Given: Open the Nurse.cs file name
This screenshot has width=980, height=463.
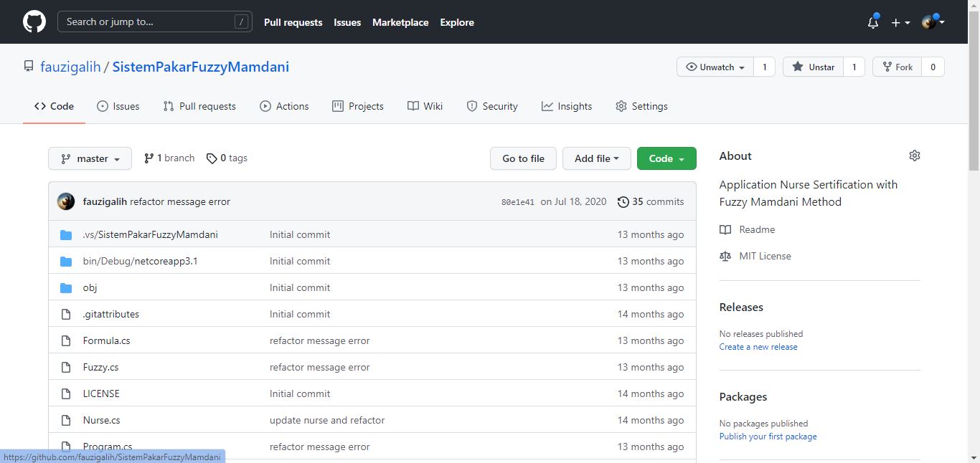Looking at the screenshot, I should pyautogui.click(x=101, y=420).
